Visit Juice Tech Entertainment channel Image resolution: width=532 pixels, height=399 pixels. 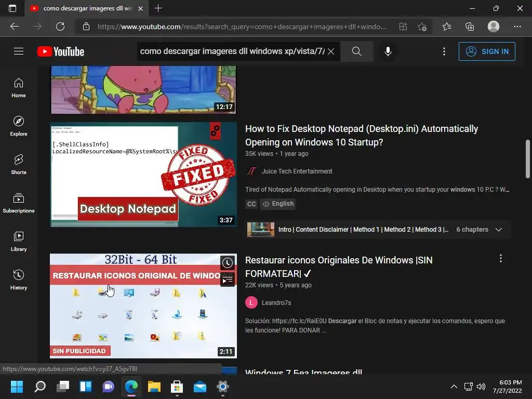[x=297, y=171]
